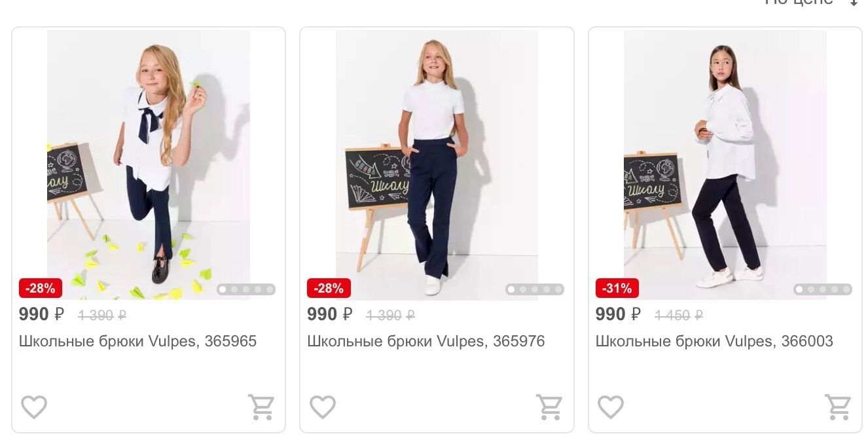Click the -31% discount badge
868x440 pixels.
pos(617,288)
